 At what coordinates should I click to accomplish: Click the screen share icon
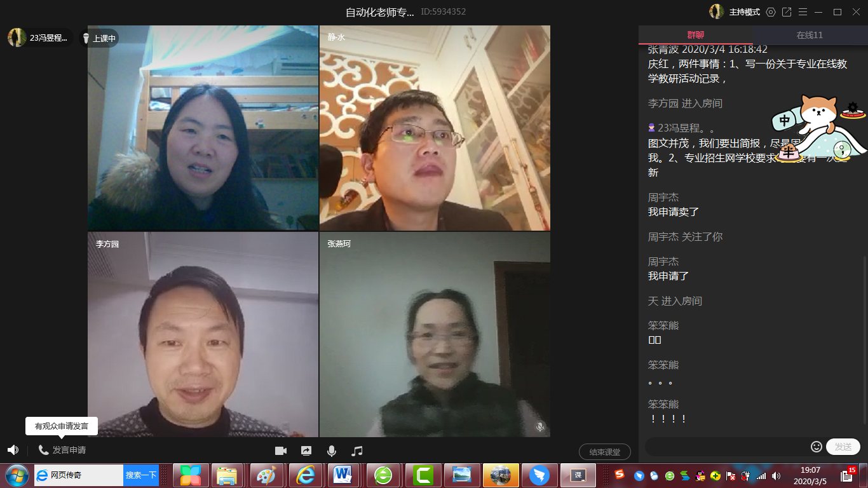coord(306,451)
